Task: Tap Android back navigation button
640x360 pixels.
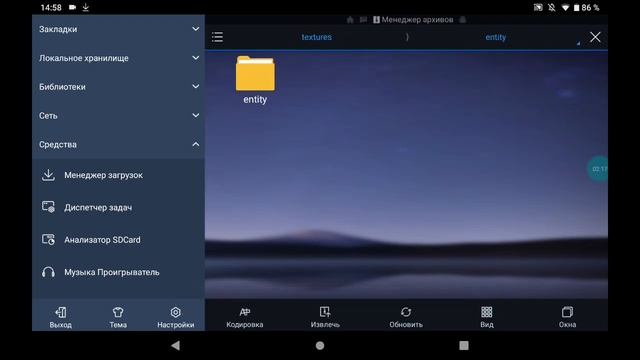Action: click(176, 345)
